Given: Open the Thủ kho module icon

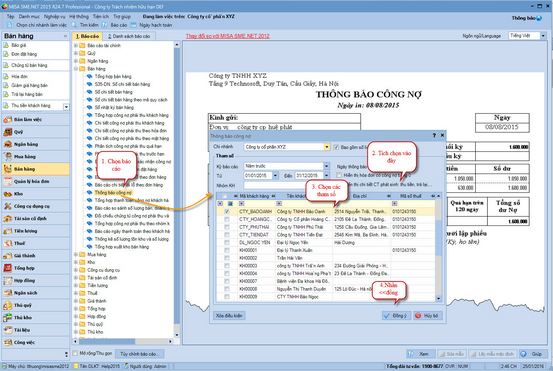Looking at the screenshot, I should (8, 318).
